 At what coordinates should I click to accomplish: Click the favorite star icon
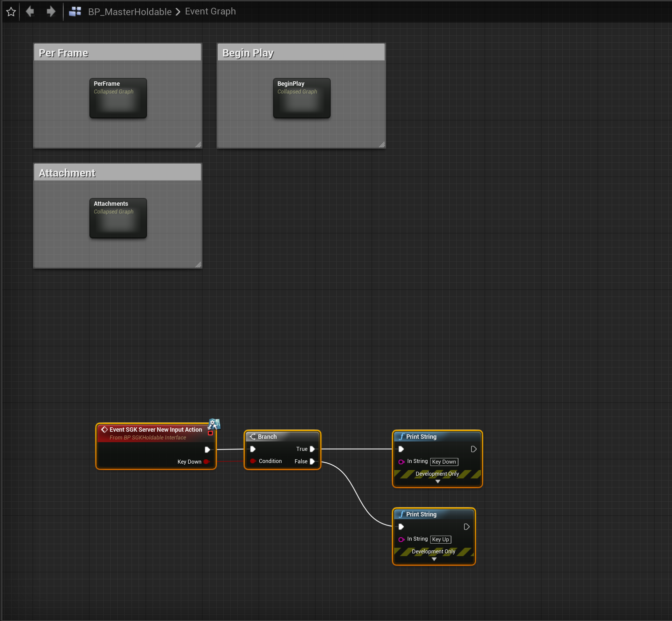tap(11, 12)
